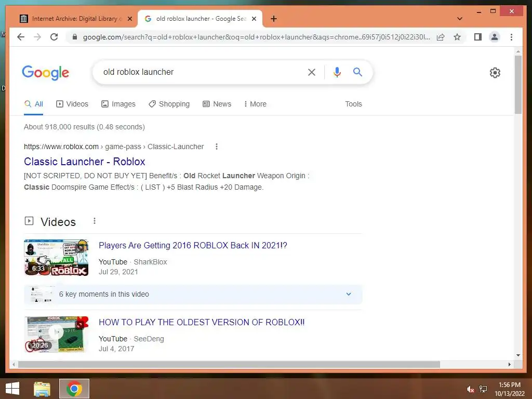Close the Google Search tab
Screen dimensions: 532x399
[254, 19]
